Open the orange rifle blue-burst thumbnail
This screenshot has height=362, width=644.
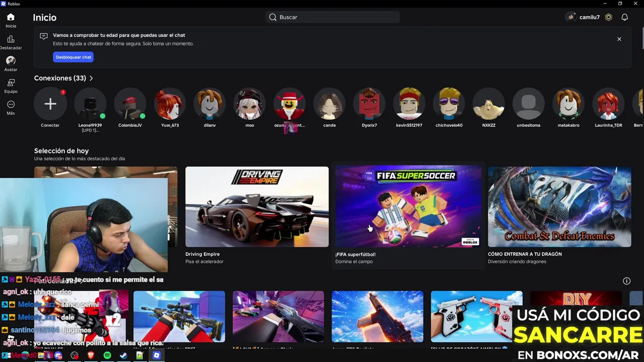click(377, 316)
